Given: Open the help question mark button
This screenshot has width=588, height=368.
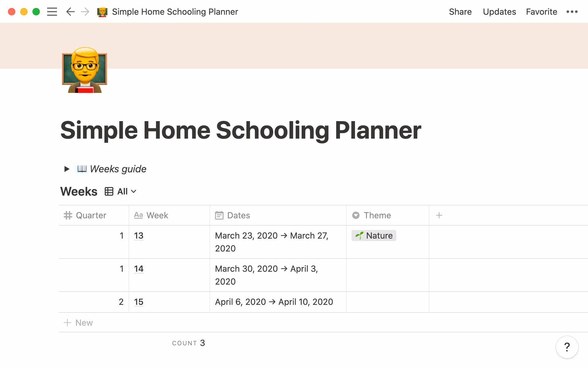Looking at the screenshot, I should click(567, 347).
